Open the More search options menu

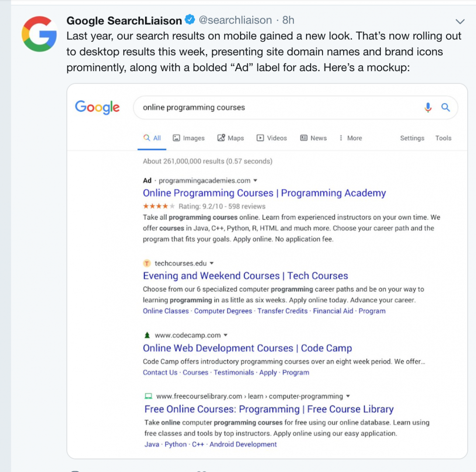(350, 138)
